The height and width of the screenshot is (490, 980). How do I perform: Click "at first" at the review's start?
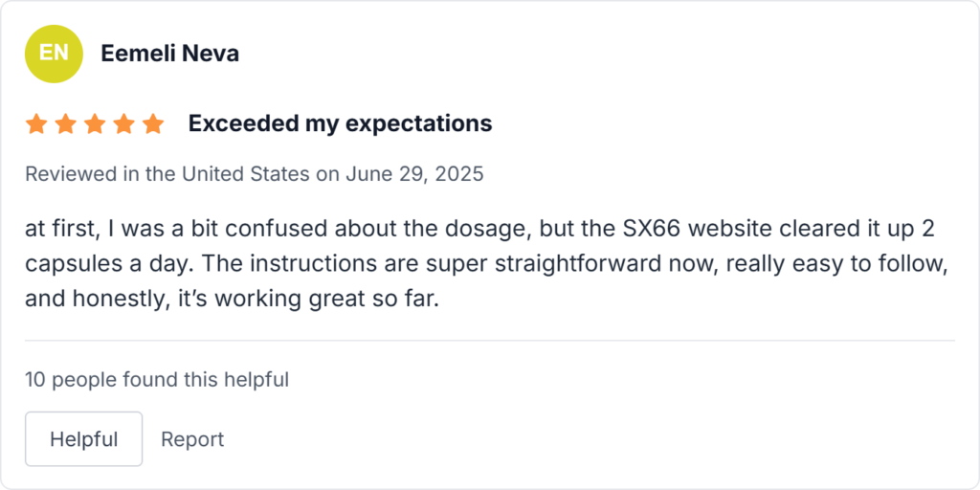click(56, 231)
